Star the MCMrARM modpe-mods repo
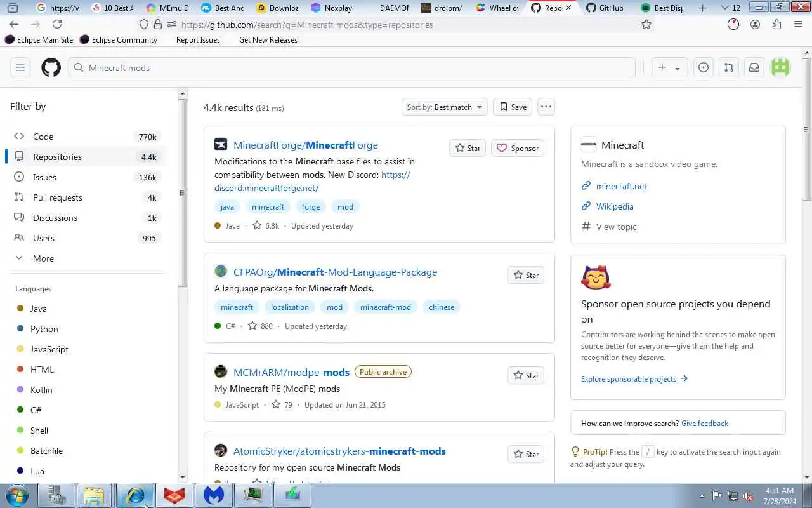The width and height of the screenshot is (812, 508). [526, 375]
